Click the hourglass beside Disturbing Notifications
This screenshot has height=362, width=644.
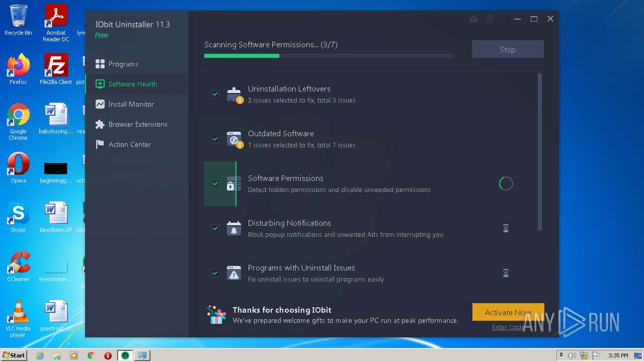(506, 228)
